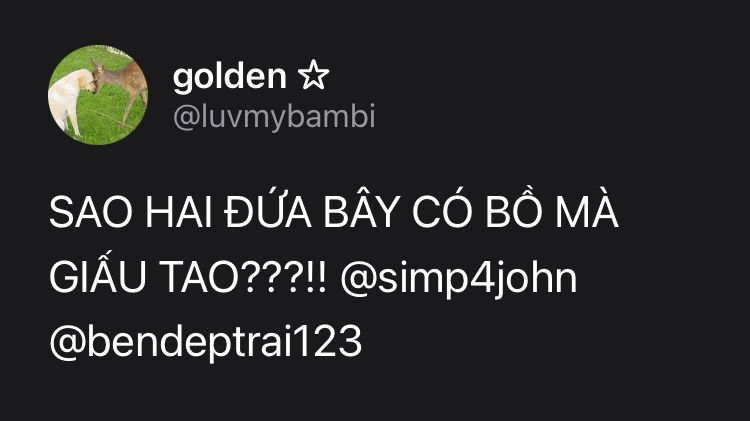750x421 pixels.
Task: Open the golden profile avatar picture
Action: (x=98, y=95)
